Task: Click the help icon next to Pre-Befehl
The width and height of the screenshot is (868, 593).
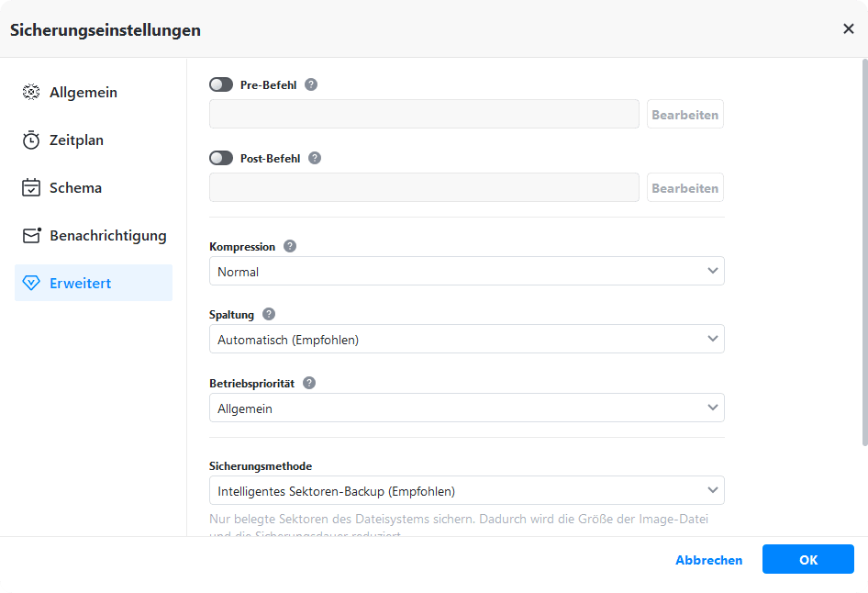Action: 311,84
